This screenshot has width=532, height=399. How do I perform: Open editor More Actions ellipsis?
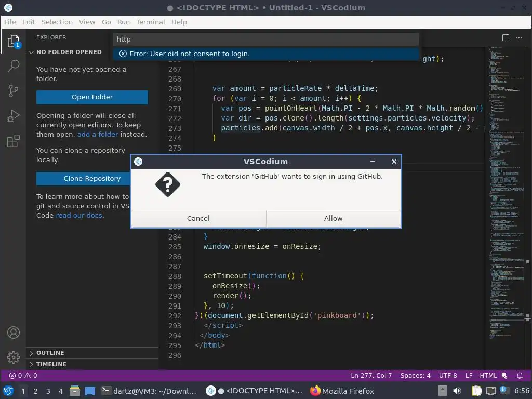point(519,37)
